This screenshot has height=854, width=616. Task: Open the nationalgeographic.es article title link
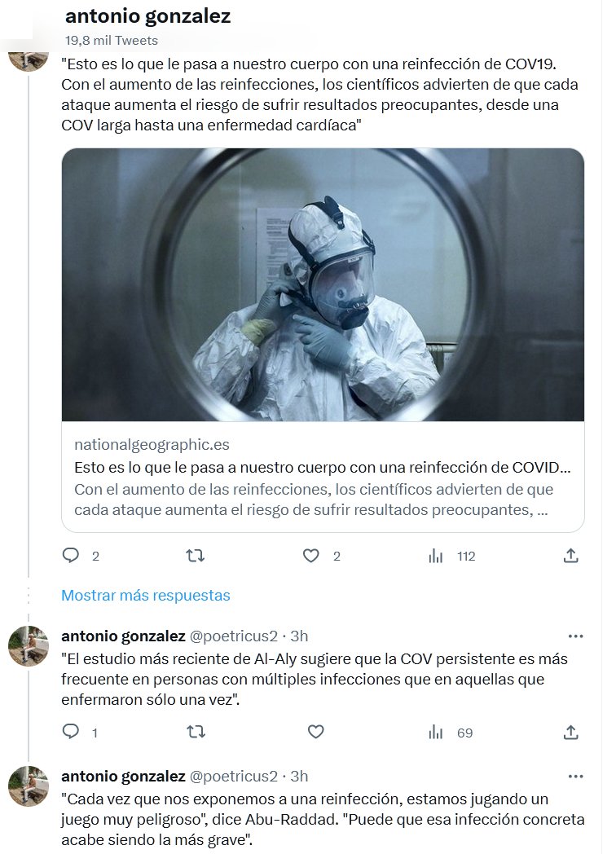pos(323,467)
